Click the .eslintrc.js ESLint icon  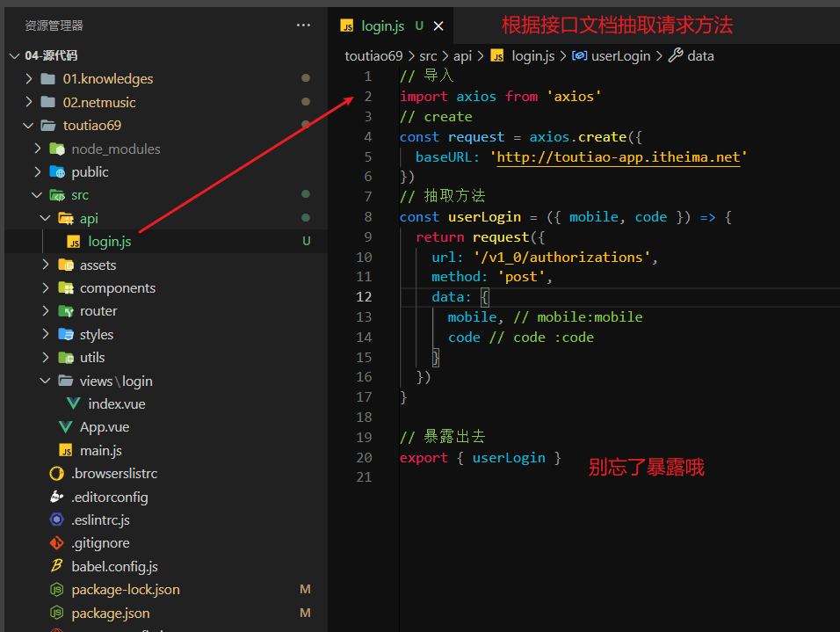[57, 519]
